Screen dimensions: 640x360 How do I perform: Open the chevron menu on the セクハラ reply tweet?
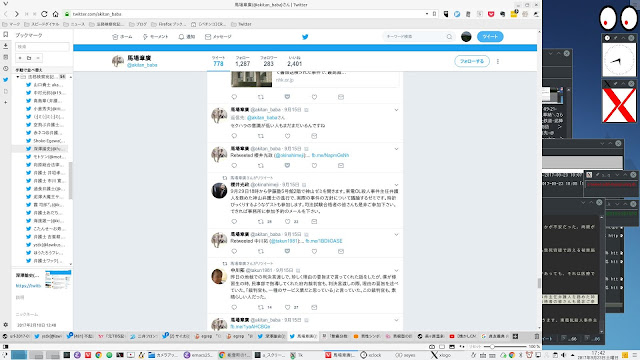pos(396,110)
